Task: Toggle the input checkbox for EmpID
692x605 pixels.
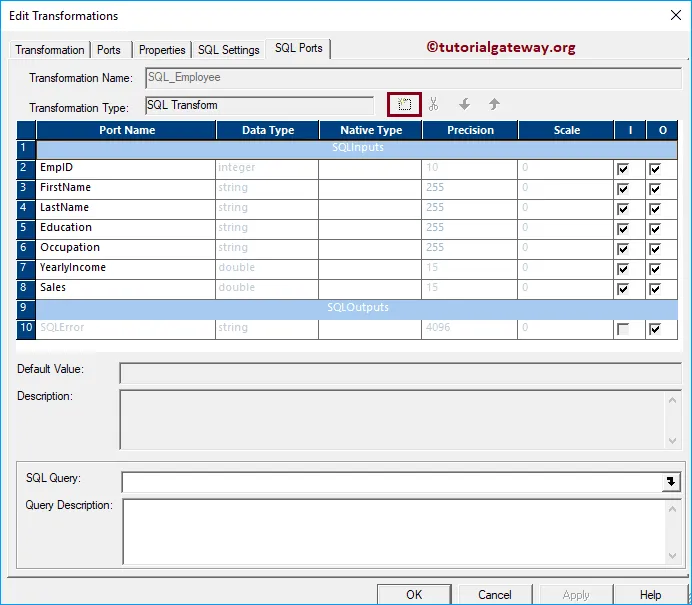Action: pos(623,169)
